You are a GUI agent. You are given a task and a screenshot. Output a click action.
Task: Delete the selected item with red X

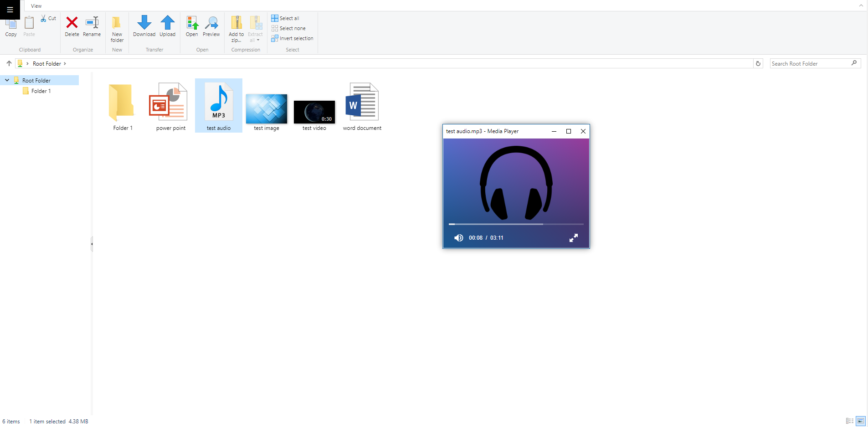[x=72, y=27]
